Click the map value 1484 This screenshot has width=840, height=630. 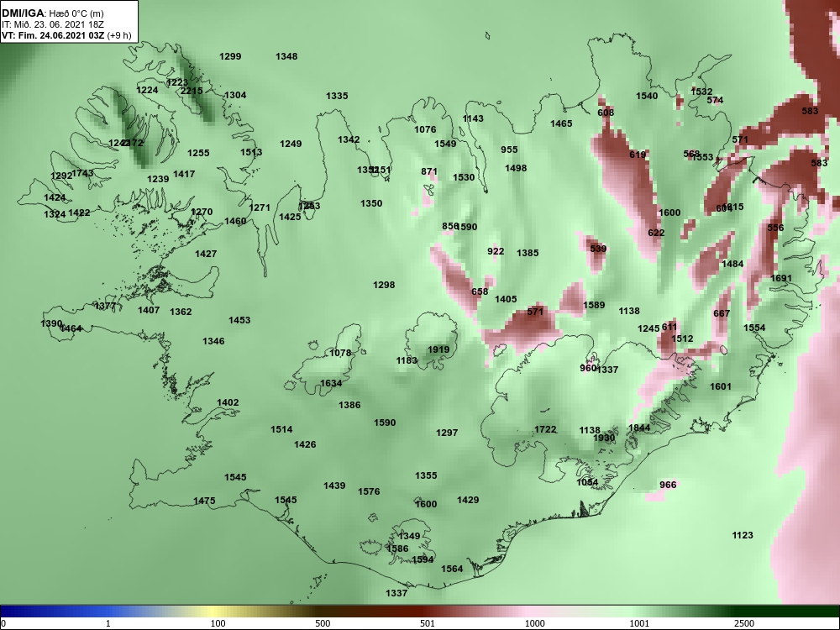point(732,264)
